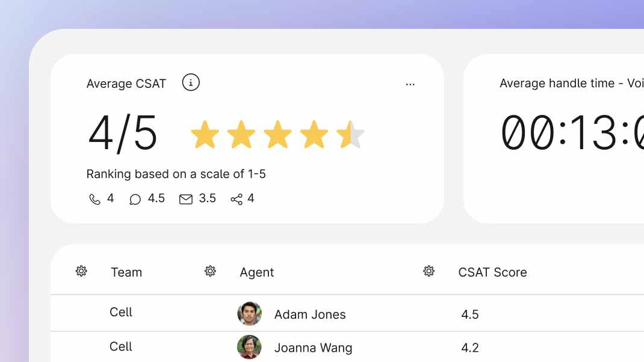The image size is (644, 362).
Task: Open the Agent column settings gear
Action: click(210, 271)
